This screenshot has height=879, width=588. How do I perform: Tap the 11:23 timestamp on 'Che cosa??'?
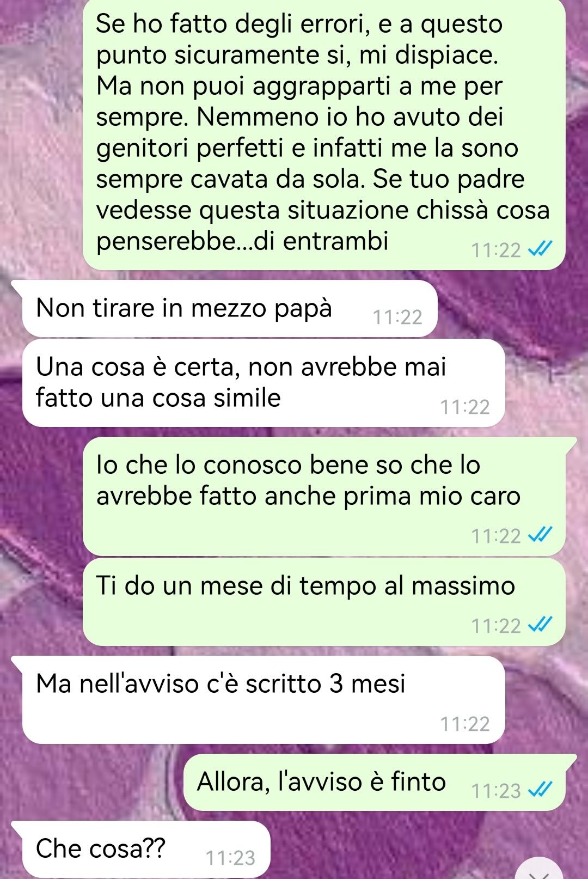230,858
